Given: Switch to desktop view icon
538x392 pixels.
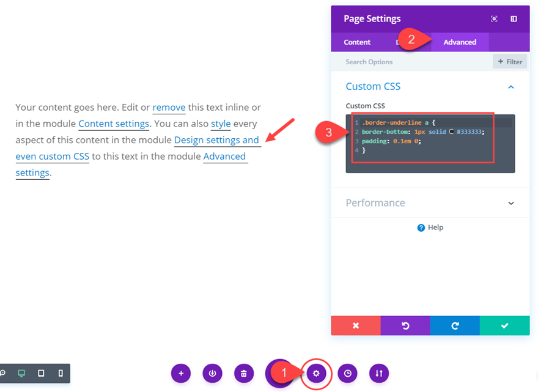Looking at the screenshot, I should [x=21, y=373].
